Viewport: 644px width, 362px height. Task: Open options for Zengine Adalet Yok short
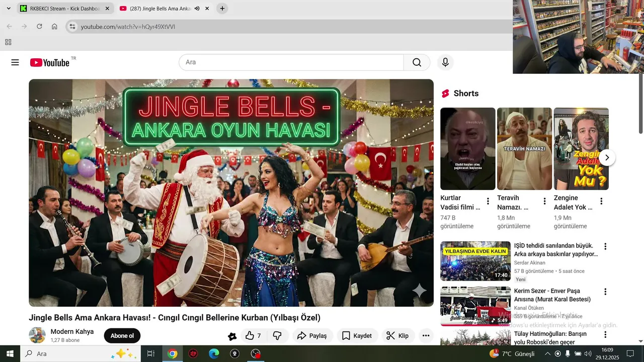tap(601, 201)
